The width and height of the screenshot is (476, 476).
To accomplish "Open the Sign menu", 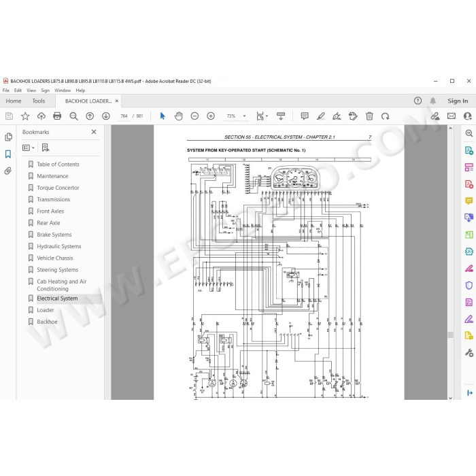I will (45, 90).
